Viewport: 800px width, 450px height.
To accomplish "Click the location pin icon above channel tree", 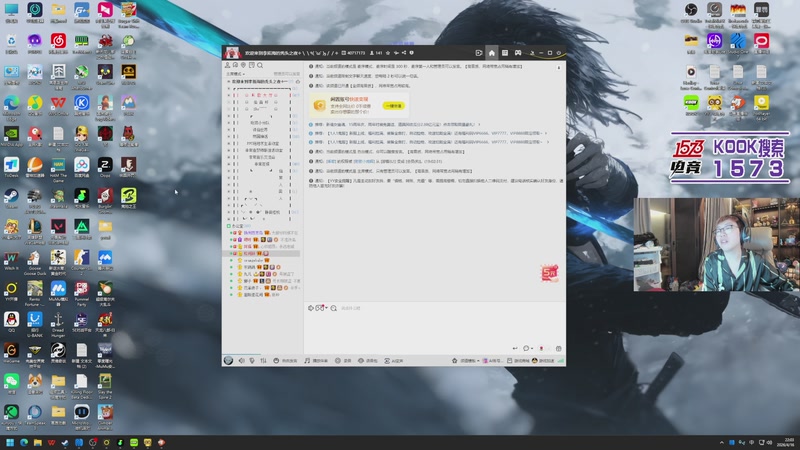I will [x=243, y=65].
